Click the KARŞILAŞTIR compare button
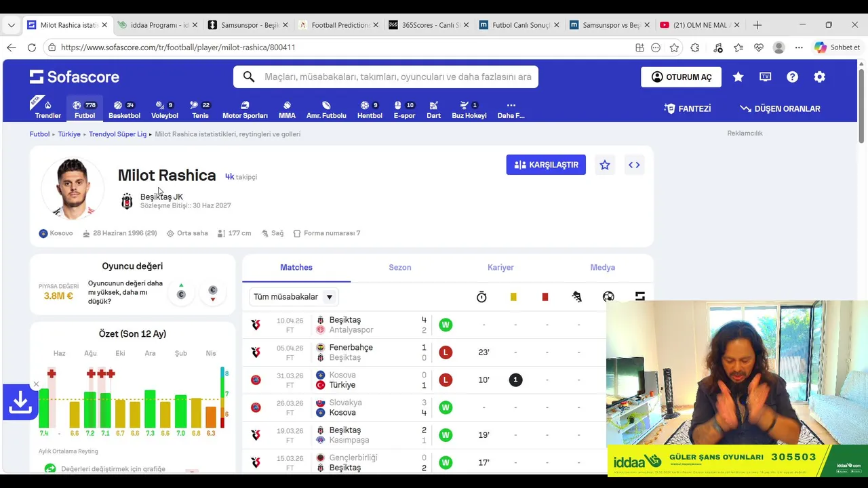Screen dimensions: 868x488 (546, 165)
